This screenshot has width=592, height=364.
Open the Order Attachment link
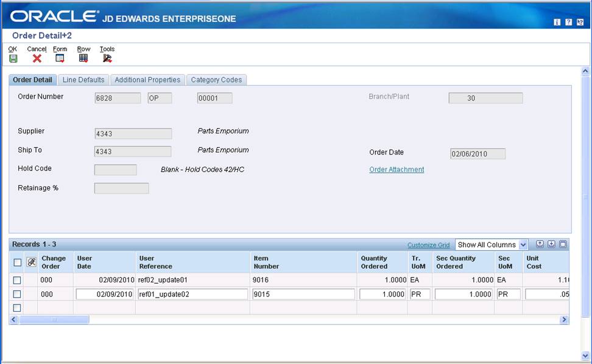[x=396, y=170]
